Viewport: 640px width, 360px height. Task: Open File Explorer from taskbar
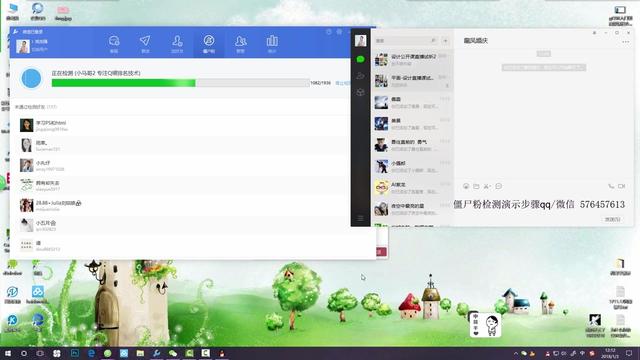(x=140, y=353)
